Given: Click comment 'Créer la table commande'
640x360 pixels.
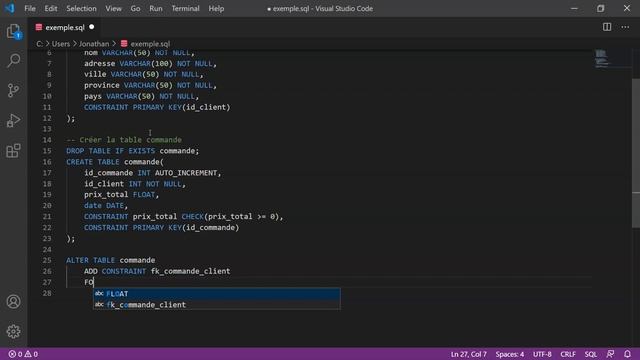Looking at the screenshot, I should pos(131,140).
